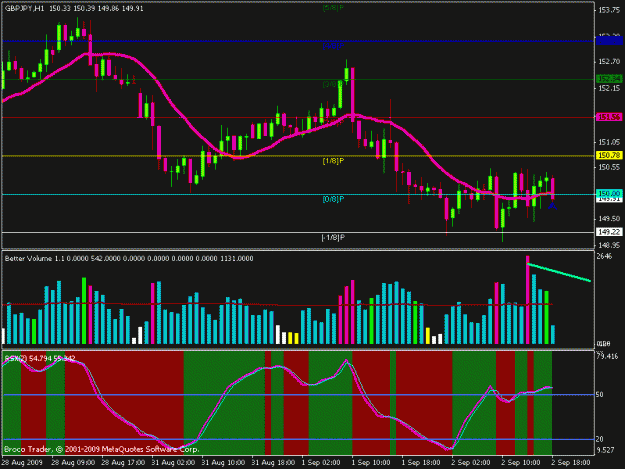Image resolution: width=625 pixels, height=469 pixels.
Task: Click the 1 Sep 10:00 time label
Action: point(371,463)
